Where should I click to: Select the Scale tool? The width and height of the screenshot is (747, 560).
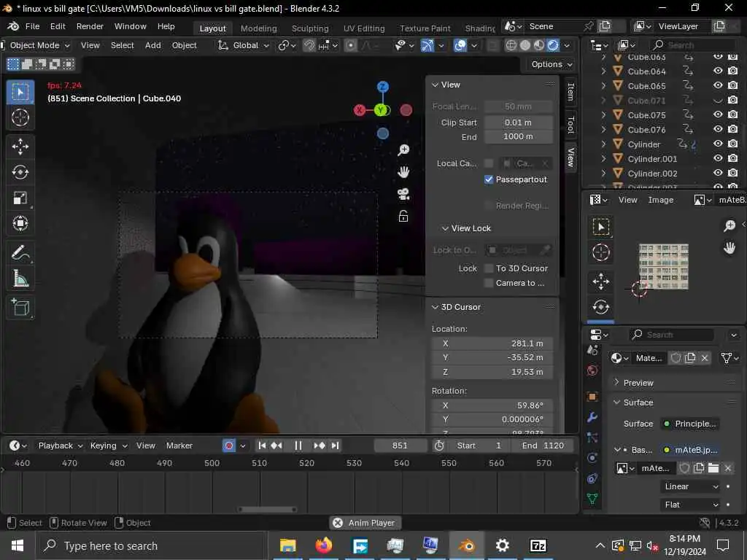coord(20,198)
